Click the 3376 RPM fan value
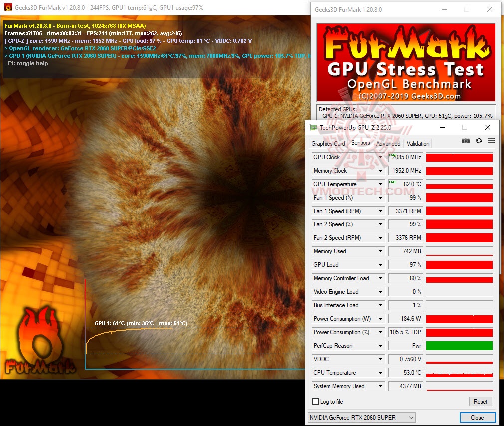 [x=405, y=238]
